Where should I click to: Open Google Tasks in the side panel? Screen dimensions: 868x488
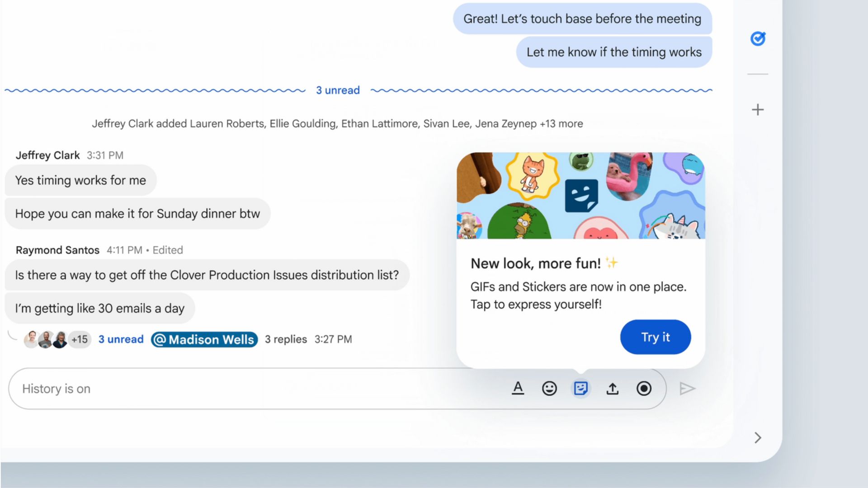point(758,39)
